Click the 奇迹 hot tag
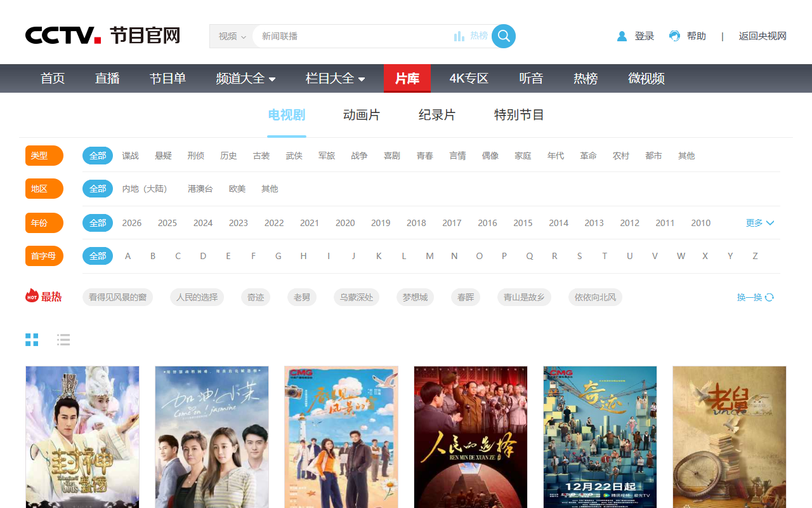 tap(256, 297)
